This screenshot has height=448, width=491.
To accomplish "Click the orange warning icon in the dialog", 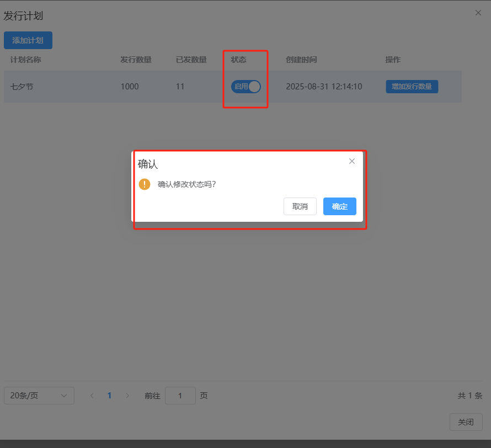I will click(x=145, y=184).
